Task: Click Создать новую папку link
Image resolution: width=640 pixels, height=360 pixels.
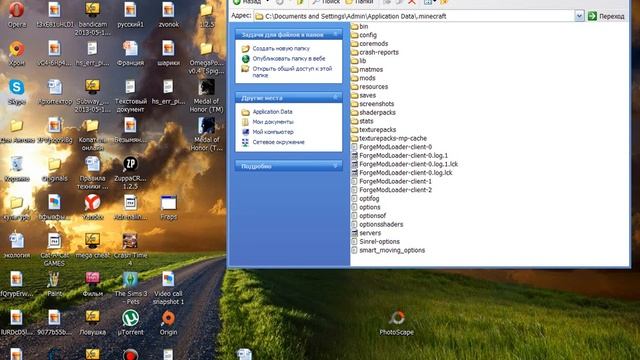Action: click(281, 48)
